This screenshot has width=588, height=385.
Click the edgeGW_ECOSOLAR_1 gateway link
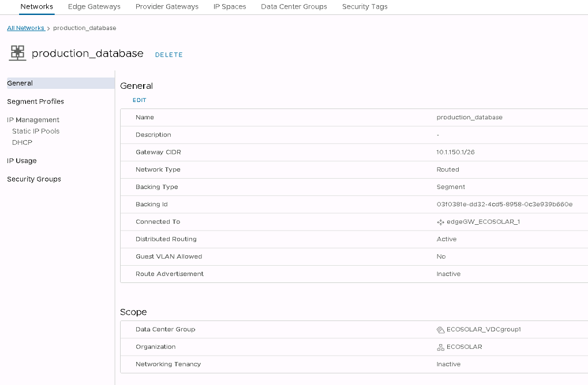click(x=483, y=222)
